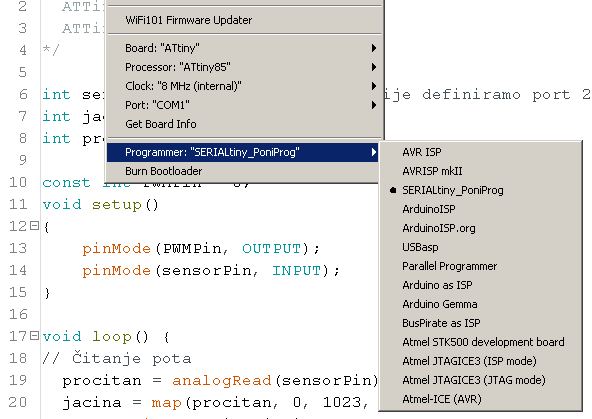Choose ArduinoISP.org programmer
This screenshot has height=419, width=592.
point(481,228)
